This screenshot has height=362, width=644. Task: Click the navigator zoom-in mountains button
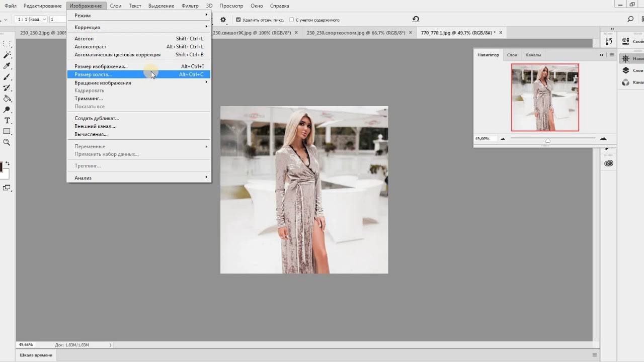(603, 139)
